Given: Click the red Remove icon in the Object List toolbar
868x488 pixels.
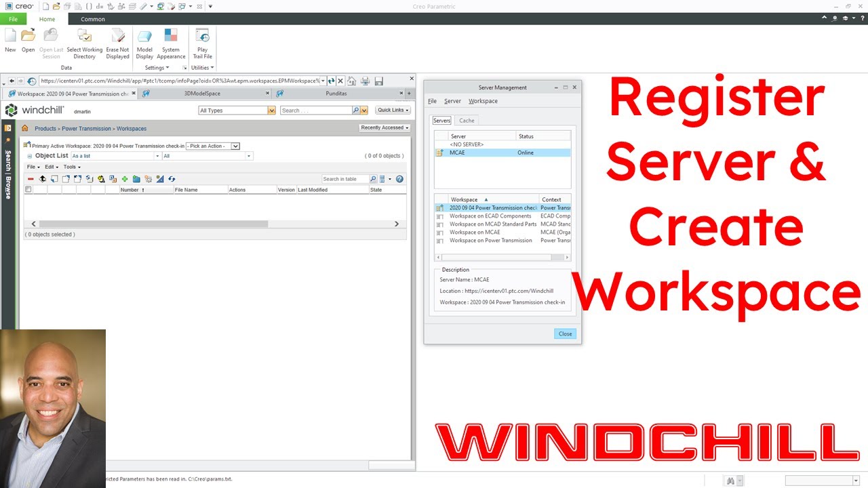Looking at the screenshot, I should point(31,179).
